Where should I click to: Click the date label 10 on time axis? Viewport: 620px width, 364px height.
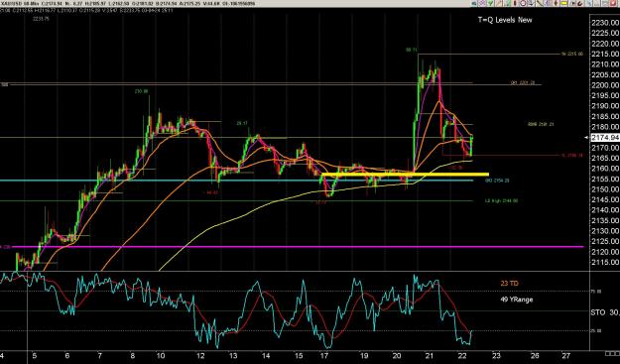[x=161, y=355]
